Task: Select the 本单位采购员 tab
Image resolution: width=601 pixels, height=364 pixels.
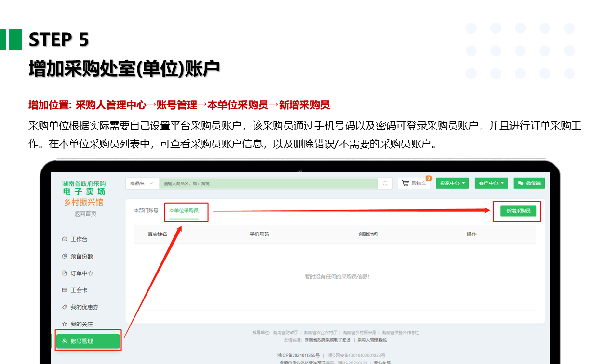Action: pyautogui.click(x=184, y=211)
